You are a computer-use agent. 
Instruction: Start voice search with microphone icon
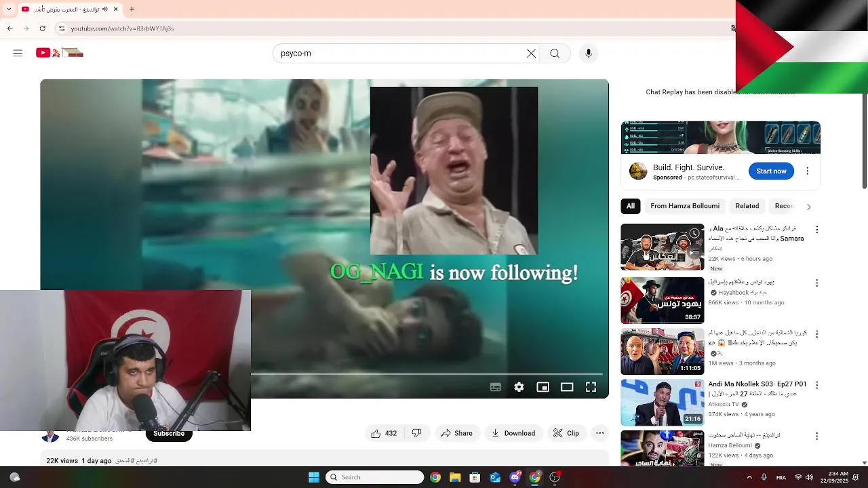[588, 54]
